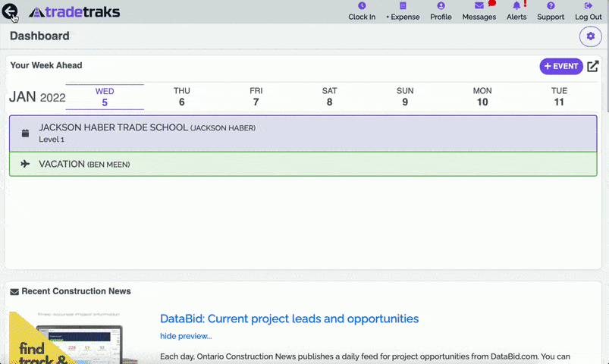Select SUN 9 day tab
The image size is (609, 364).
(405, 97)
